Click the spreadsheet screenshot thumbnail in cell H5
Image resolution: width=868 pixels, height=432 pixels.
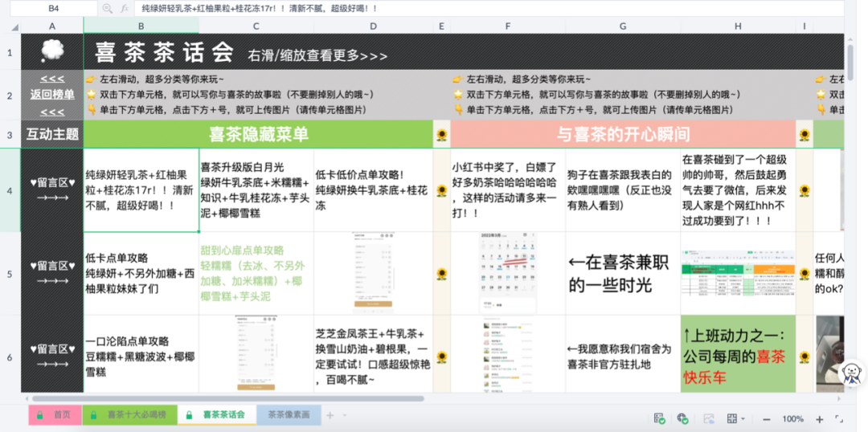click(x=738, y=273)
